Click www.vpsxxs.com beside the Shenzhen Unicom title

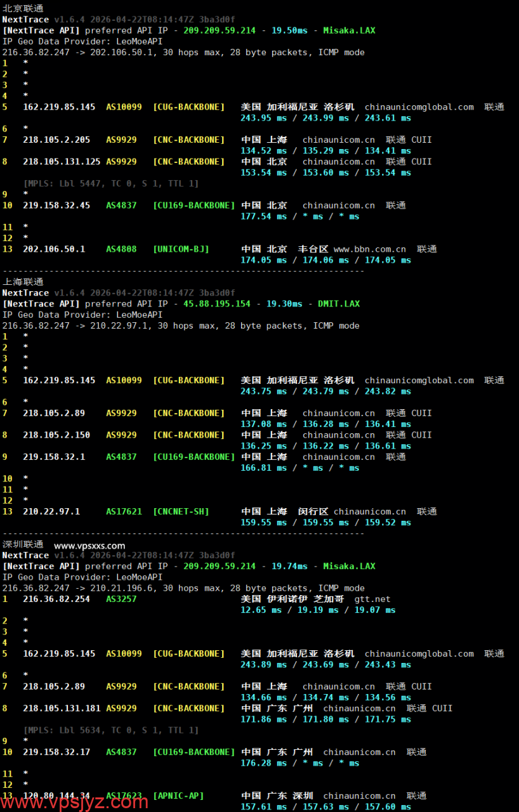pos(89,544)
